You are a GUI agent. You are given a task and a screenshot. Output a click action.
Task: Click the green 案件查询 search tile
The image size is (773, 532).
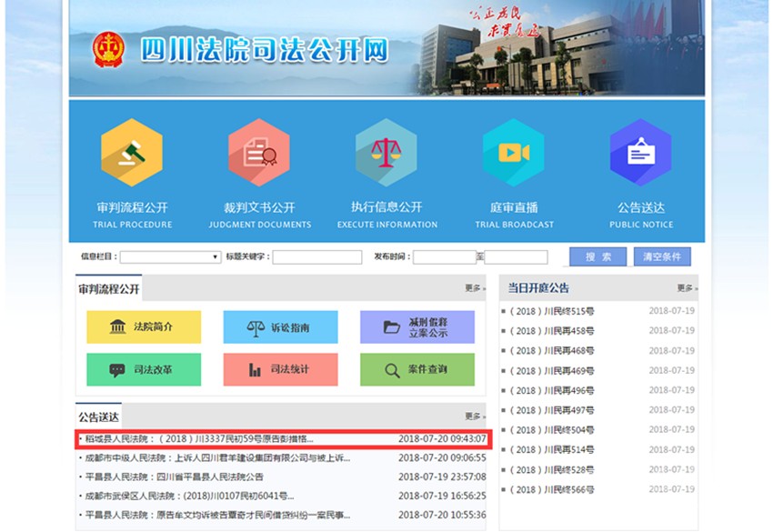click(x=417, y=370)
